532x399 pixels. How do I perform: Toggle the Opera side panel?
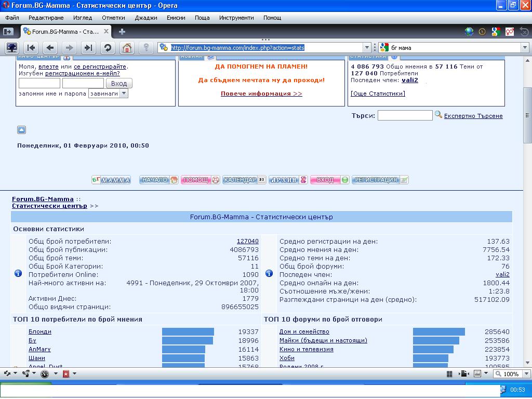click(x=8, y=32)
